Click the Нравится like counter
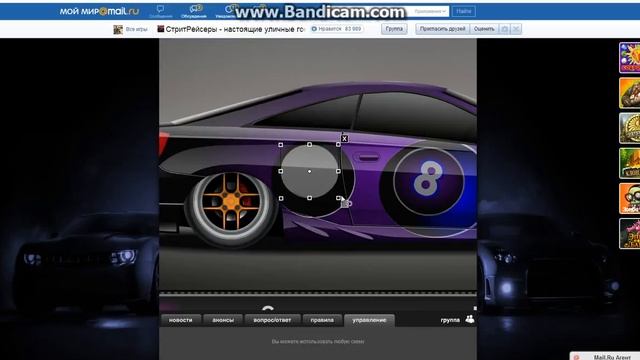This screenshot has width=640, height=360. click(337, 29)
